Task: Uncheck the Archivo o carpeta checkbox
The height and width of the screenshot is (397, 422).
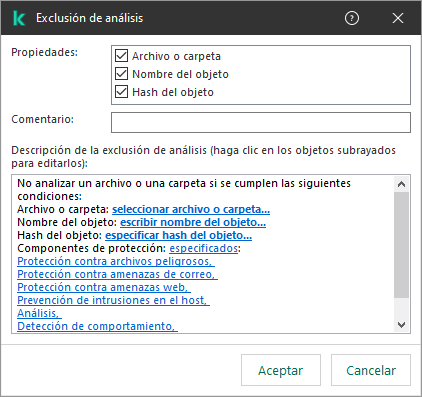Action: pos(121,56)
